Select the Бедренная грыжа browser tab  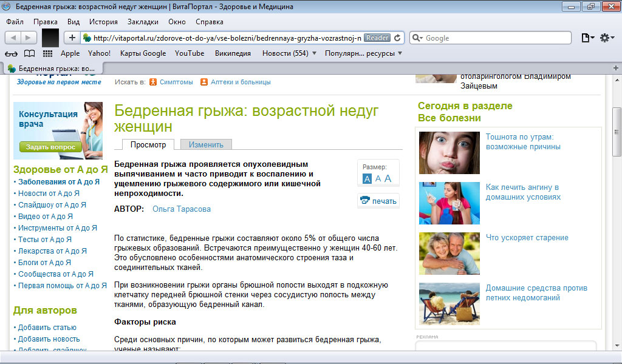click(x=53, y=69)
